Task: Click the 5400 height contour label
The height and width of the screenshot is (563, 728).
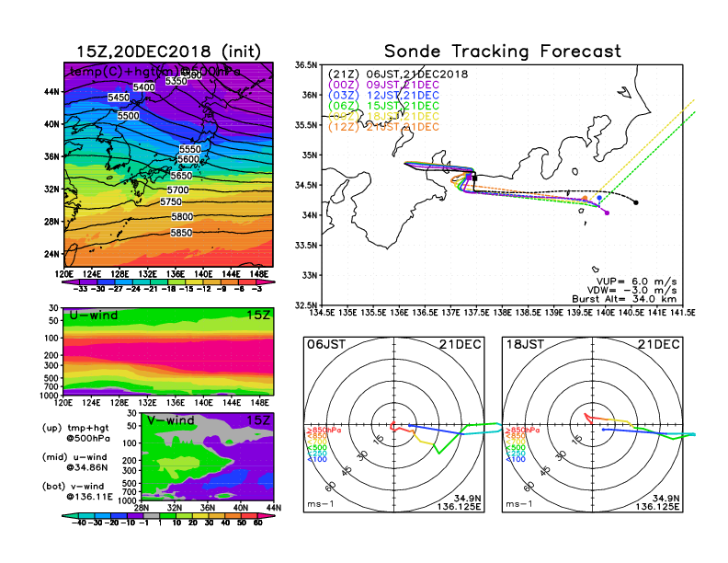Action: point(144,87)
